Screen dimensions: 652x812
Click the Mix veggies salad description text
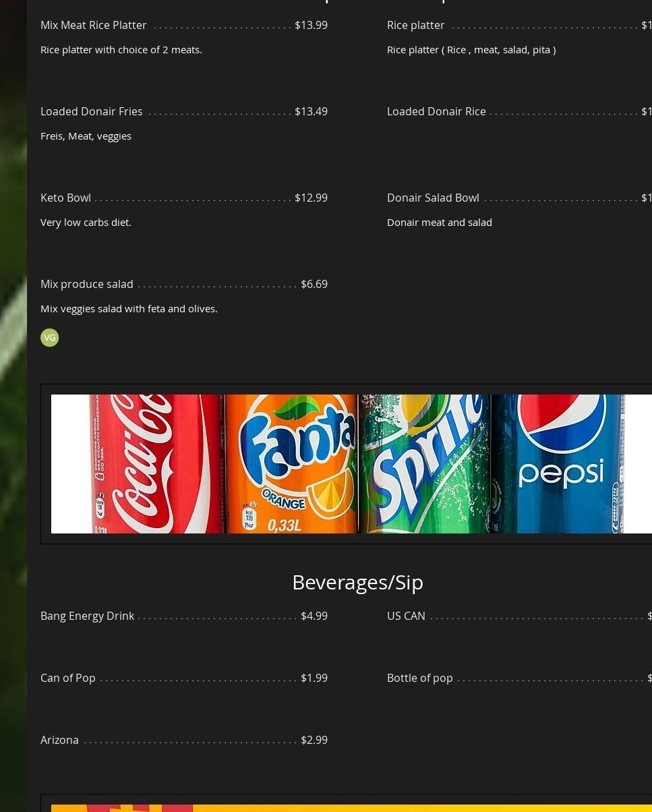(129, 308)
